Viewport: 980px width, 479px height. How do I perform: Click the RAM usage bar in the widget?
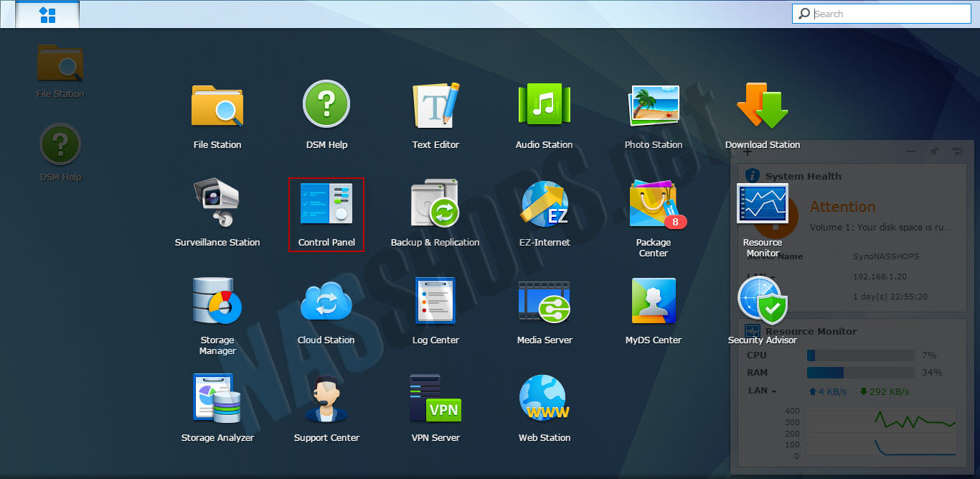point(861,373)
